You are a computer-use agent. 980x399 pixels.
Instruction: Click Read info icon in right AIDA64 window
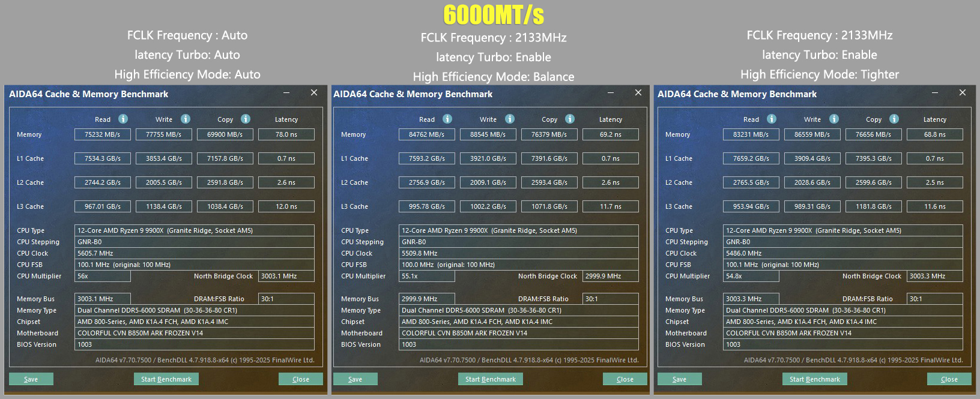[x=772, y=119]
